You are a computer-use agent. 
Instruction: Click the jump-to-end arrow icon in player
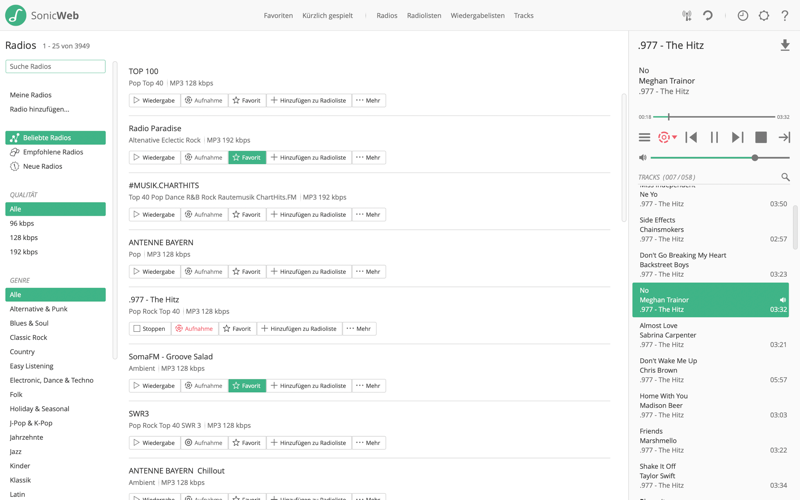784,137
